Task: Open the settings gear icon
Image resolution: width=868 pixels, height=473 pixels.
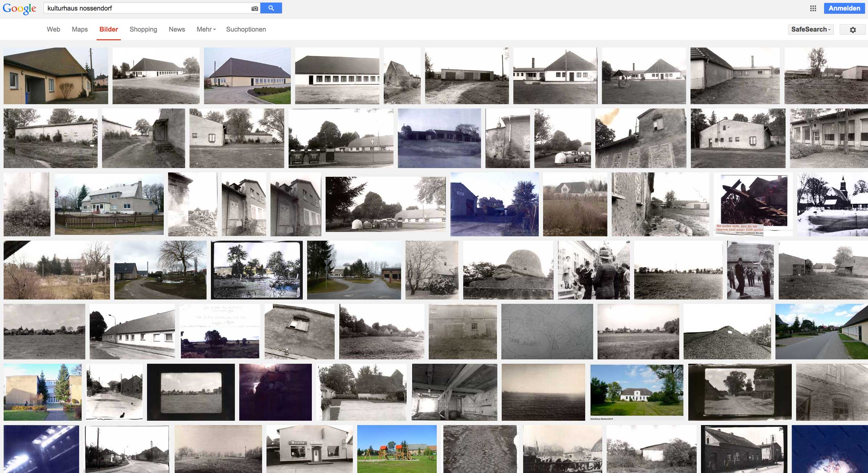Action: 853,30
